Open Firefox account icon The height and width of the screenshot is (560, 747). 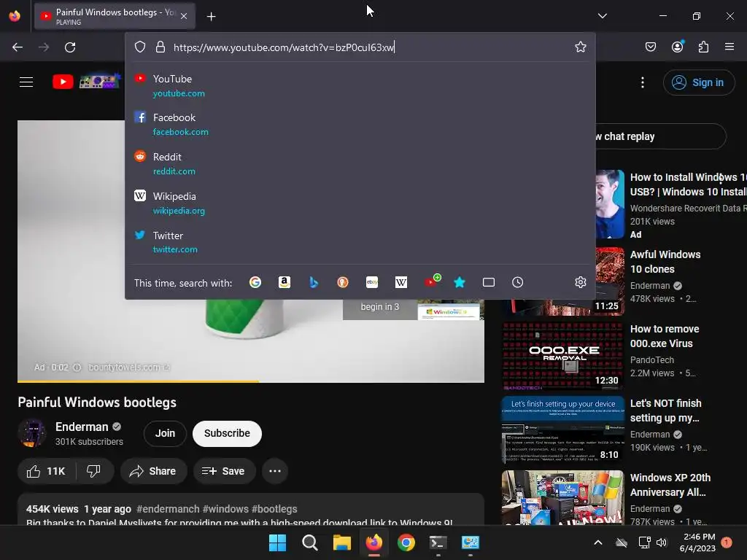tap(677, 47)
